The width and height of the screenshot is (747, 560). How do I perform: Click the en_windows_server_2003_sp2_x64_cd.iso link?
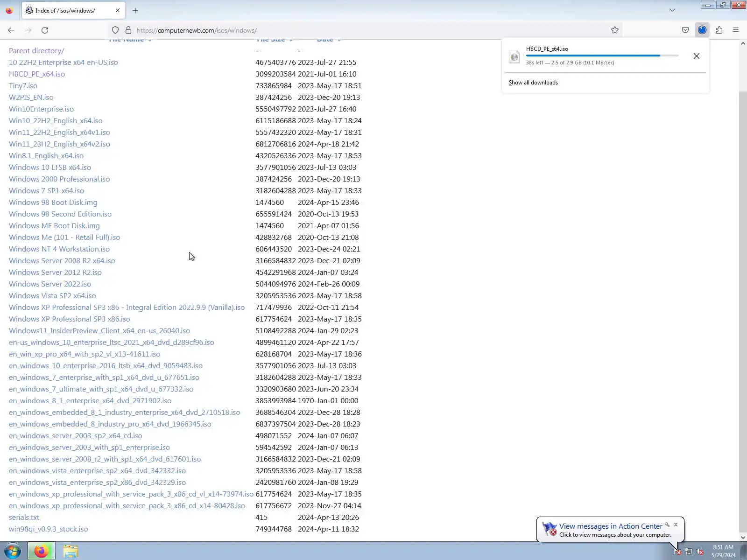76,435
